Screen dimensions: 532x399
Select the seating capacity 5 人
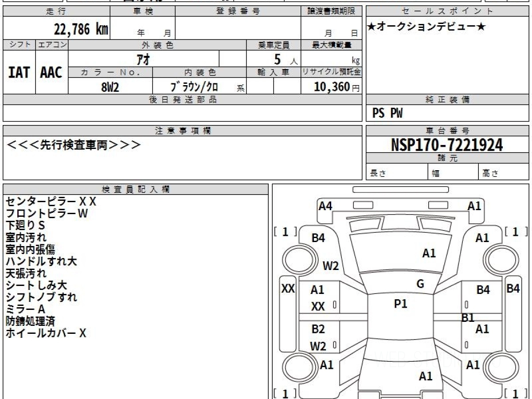(286, 59)
